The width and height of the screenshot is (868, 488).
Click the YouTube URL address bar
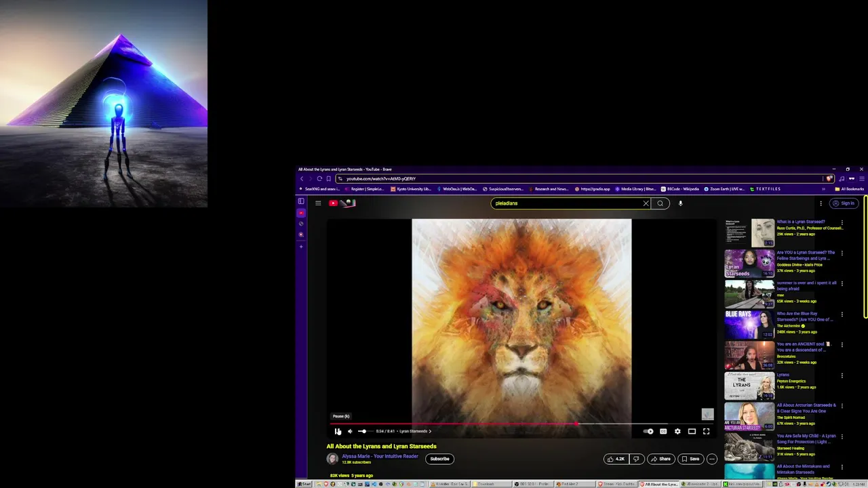coord(580,179)
